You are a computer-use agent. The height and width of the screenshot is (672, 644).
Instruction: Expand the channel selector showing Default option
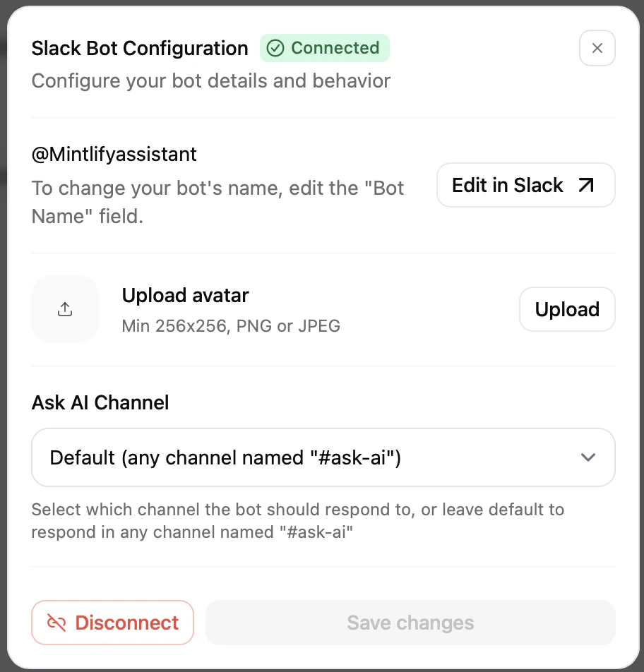[323, 457]
